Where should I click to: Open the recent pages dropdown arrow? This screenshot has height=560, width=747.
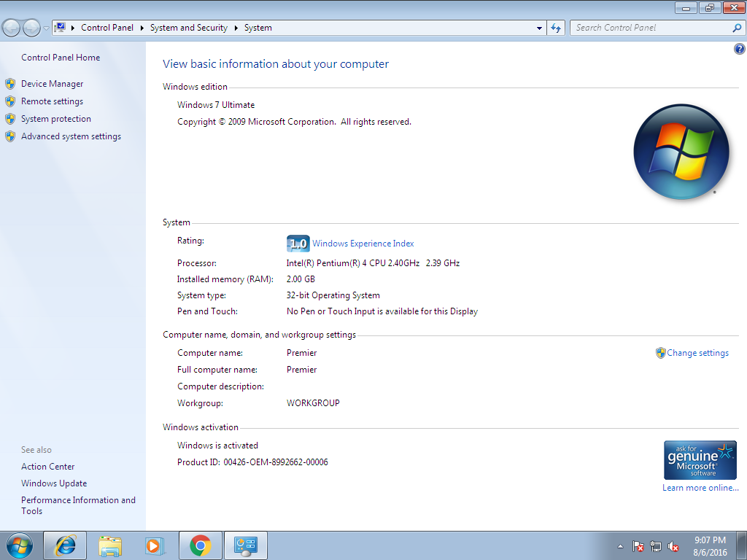46,28
